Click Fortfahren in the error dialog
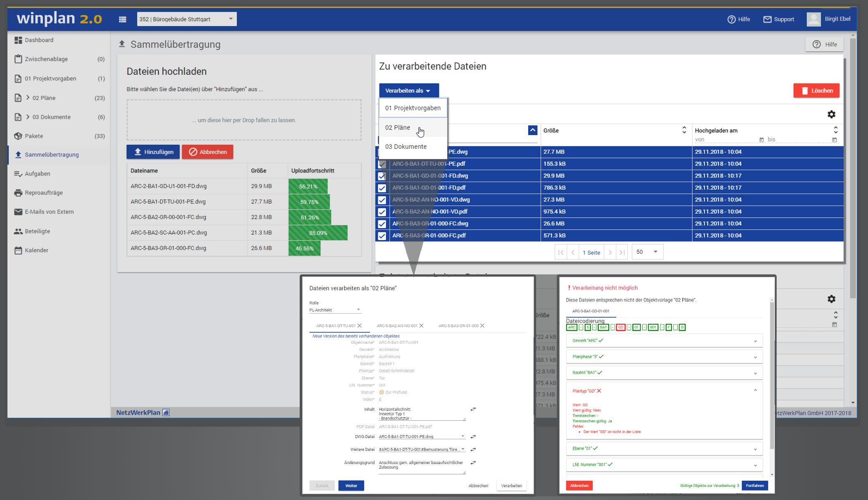 [x=755, y=486]
